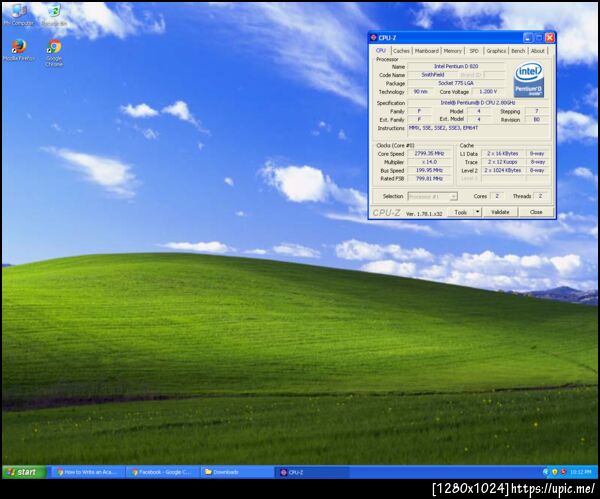This screenshot has height=499, width=600.
Task: Open the Windows Start menu
Action: tap(24, 472)
